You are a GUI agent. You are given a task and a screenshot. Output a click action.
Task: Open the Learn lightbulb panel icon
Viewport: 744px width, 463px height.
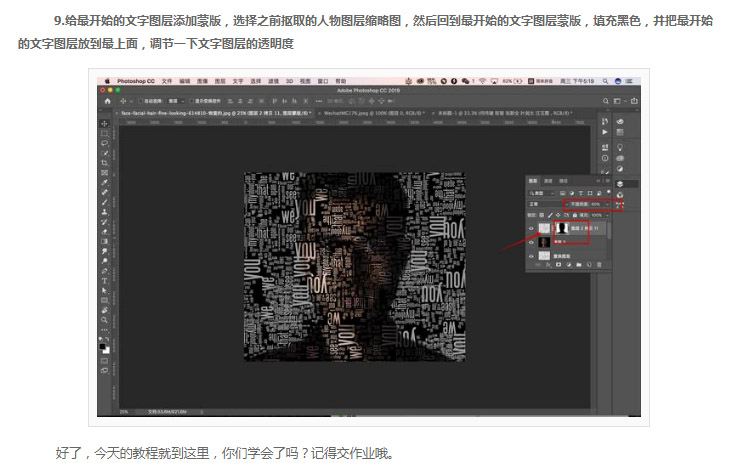(x=620, y=147)
